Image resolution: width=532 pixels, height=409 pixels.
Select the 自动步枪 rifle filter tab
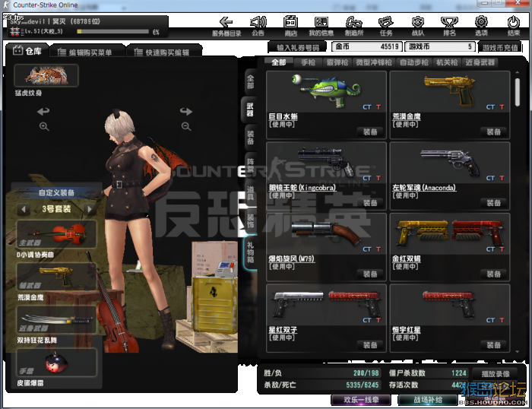[x=414, y=62]
